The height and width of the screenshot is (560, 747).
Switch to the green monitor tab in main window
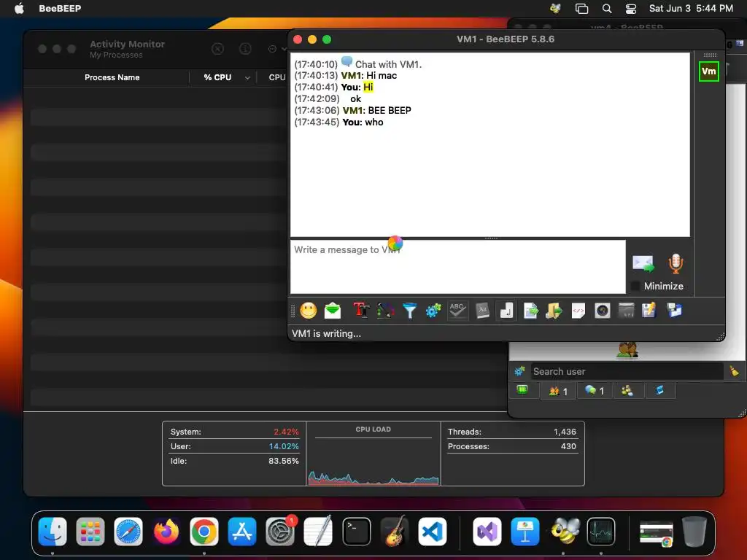point(522,391)
